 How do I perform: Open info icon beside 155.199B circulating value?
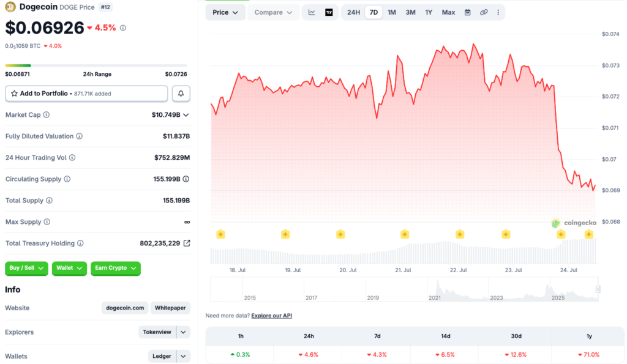[186, 179]
